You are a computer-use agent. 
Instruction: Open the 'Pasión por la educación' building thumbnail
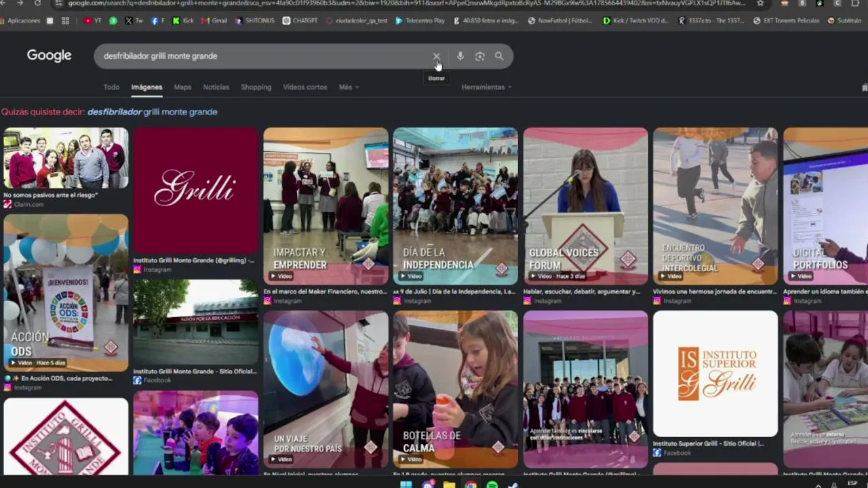pos(195,323)
